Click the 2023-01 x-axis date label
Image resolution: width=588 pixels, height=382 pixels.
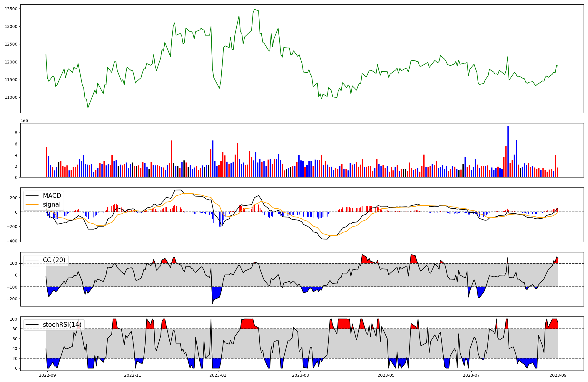218,375
